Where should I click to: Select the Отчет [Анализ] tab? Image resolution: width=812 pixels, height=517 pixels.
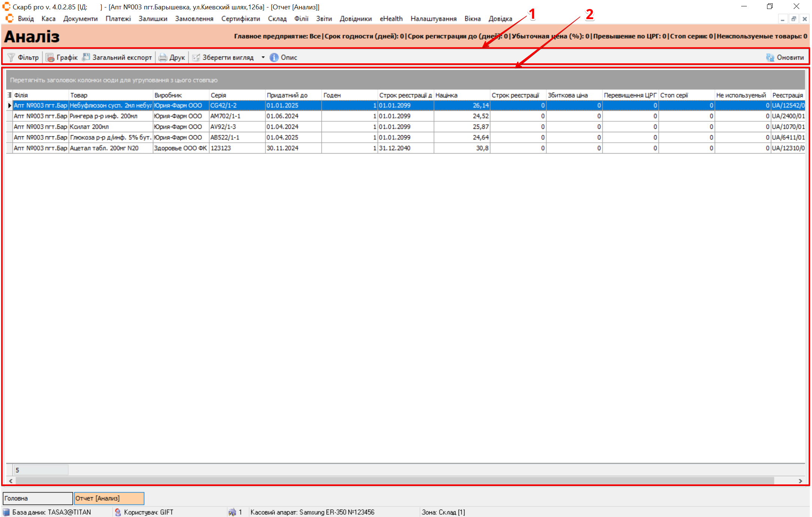coord(109,498)
